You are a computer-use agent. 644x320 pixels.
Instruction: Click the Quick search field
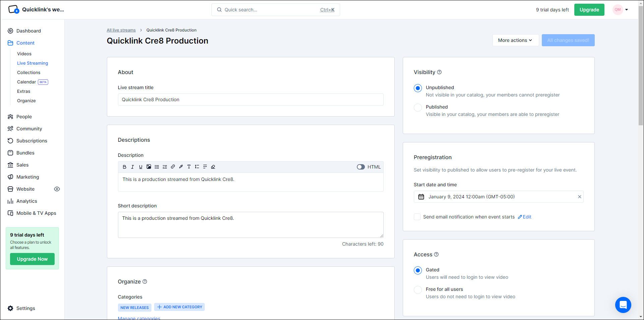click(276, 10)
